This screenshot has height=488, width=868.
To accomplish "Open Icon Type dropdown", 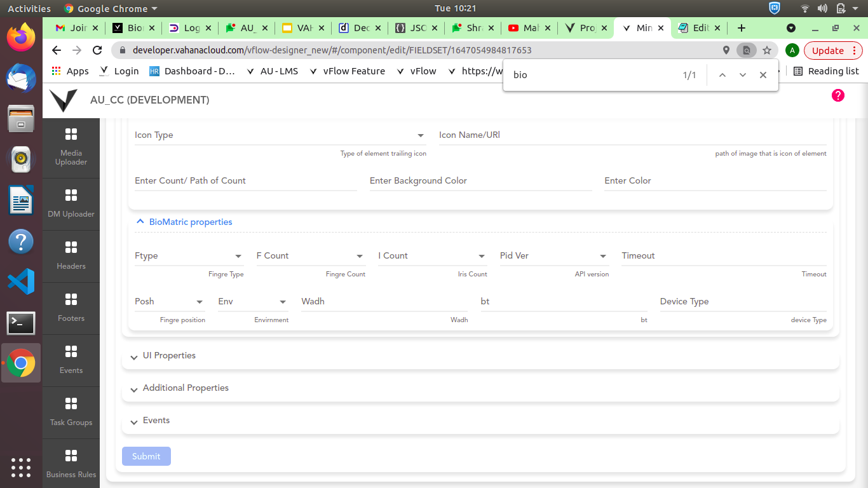I will [280, 135].
